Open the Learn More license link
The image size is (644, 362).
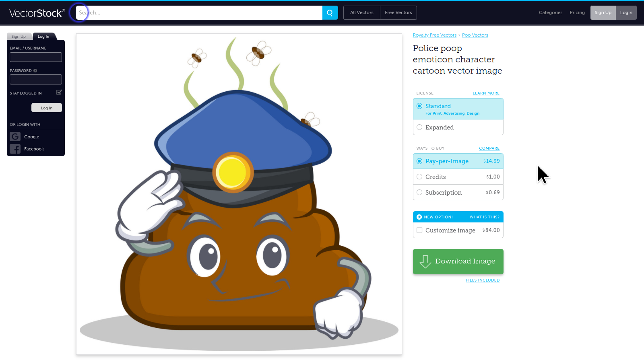(486, 93)
